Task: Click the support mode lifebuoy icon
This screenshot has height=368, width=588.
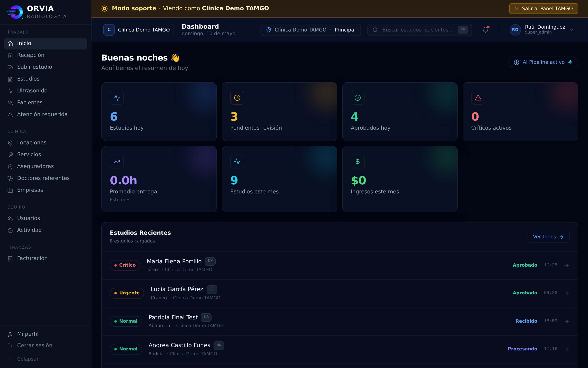Action: tap(105, 9)
